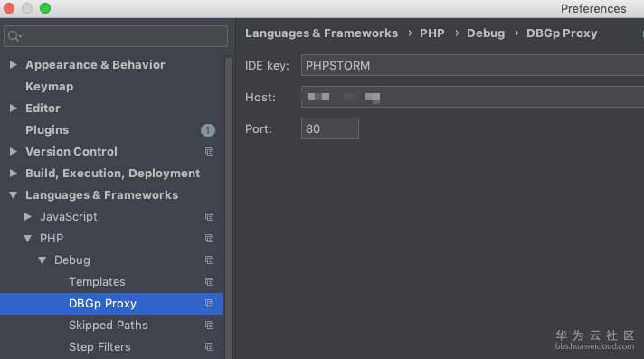Open Keymap settings
This screenshot has height=359, width=644.
coord(49,87)
